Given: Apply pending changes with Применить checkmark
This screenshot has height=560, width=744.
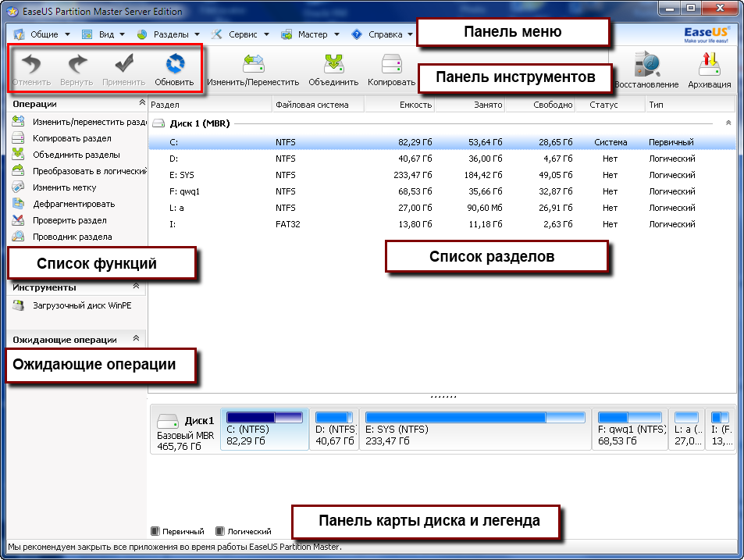Looking at the screenshot, I should click(124, 63).
